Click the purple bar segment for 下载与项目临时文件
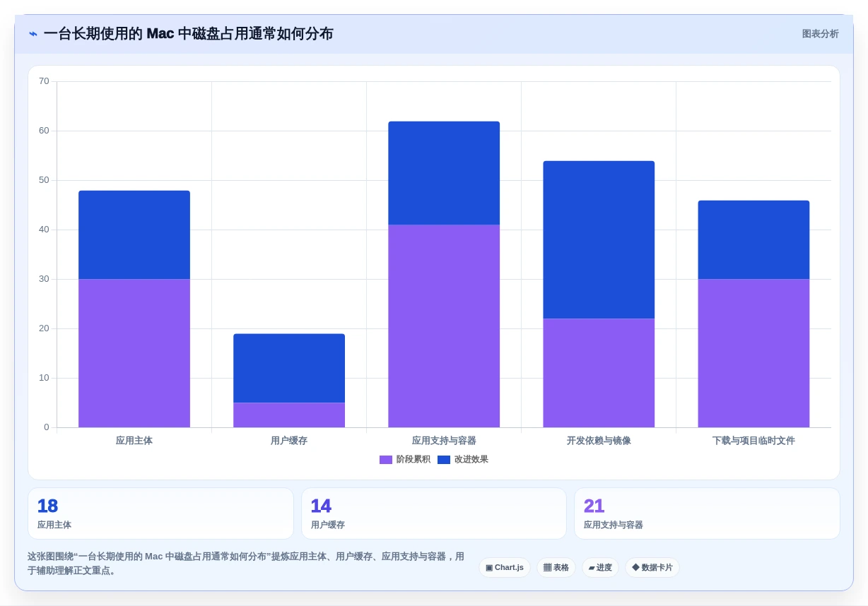The height and width of the screenshot is (606, 868). (x=753, y=353)
